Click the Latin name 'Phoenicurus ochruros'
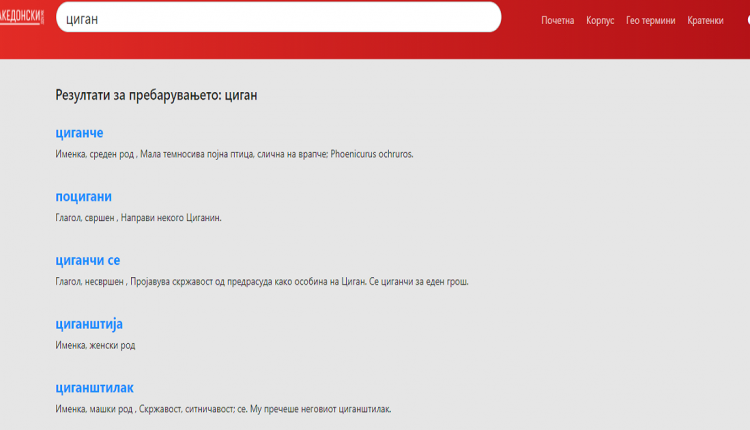The height and width of the screenshot is (430, 750). pyautogui.click(x=363, y=154)
